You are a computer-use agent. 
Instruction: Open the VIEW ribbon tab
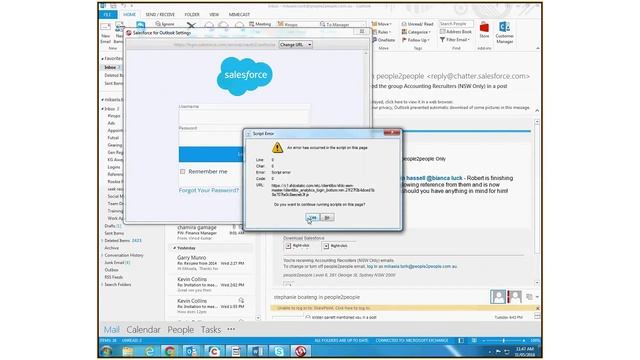214,14
